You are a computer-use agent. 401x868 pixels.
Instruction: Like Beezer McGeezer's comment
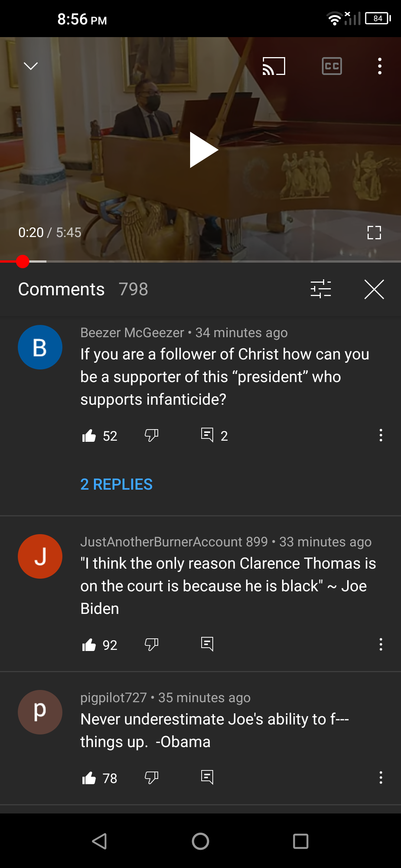pos(89,435)
